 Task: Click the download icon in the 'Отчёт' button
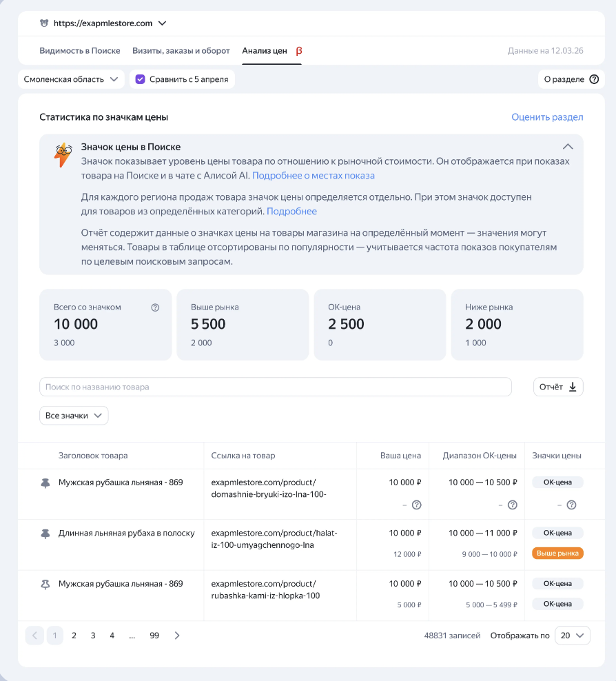point(573,387)
